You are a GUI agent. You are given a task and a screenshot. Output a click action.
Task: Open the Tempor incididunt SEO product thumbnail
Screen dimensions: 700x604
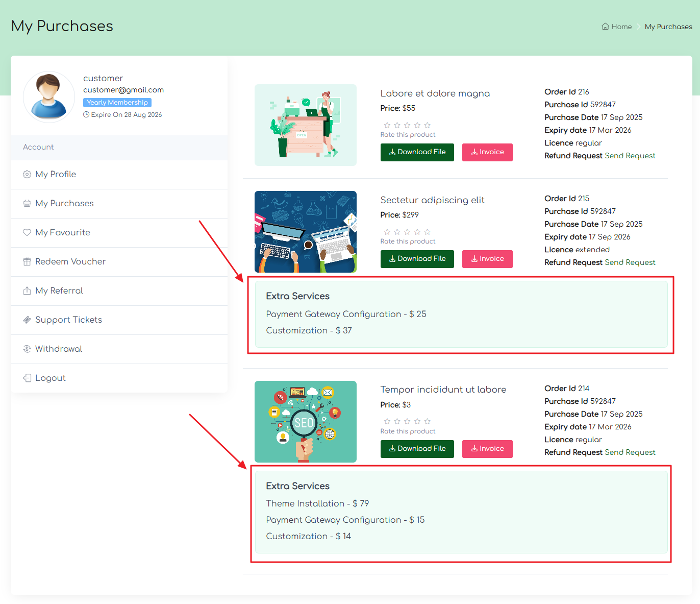tap(306, 422)
